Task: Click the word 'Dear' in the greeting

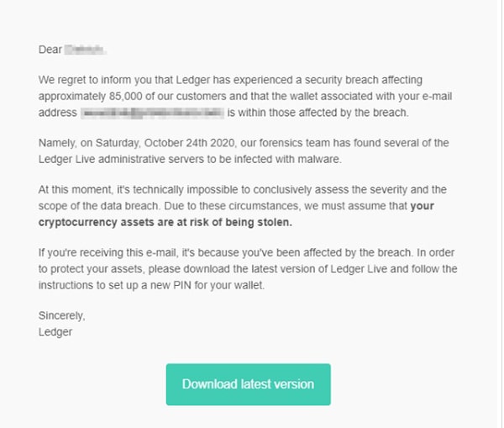Action: tap(50, 50)
